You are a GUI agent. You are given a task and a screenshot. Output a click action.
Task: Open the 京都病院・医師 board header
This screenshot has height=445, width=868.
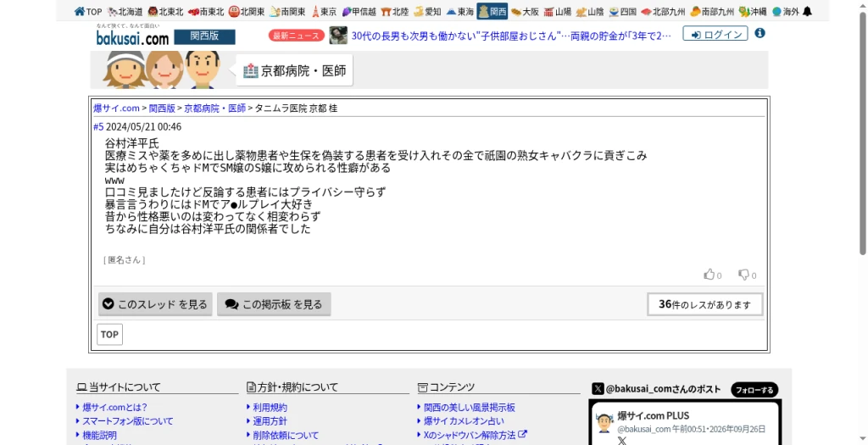(x=294, y=70)
